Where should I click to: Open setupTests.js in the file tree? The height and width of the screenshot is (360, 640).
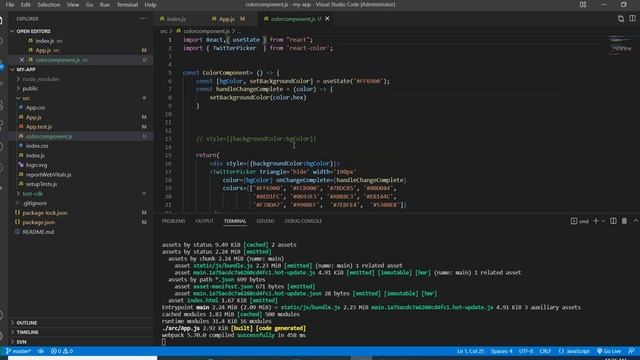42,184
